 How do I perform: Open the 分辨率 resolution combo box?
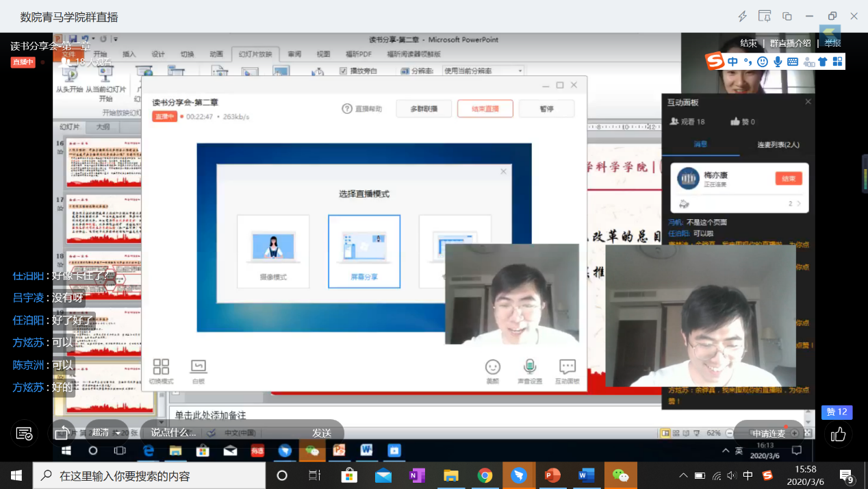(483, 71)
